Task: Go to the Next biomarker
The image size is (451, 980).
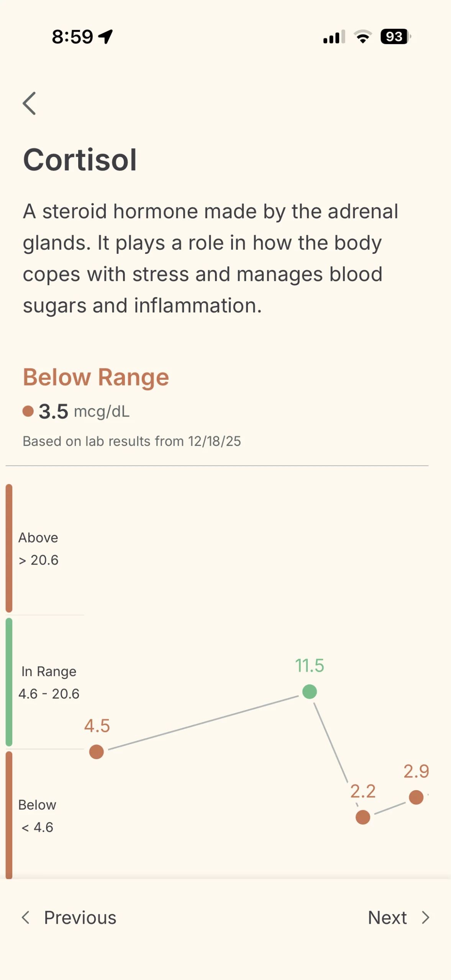Action: coord(387,918)
